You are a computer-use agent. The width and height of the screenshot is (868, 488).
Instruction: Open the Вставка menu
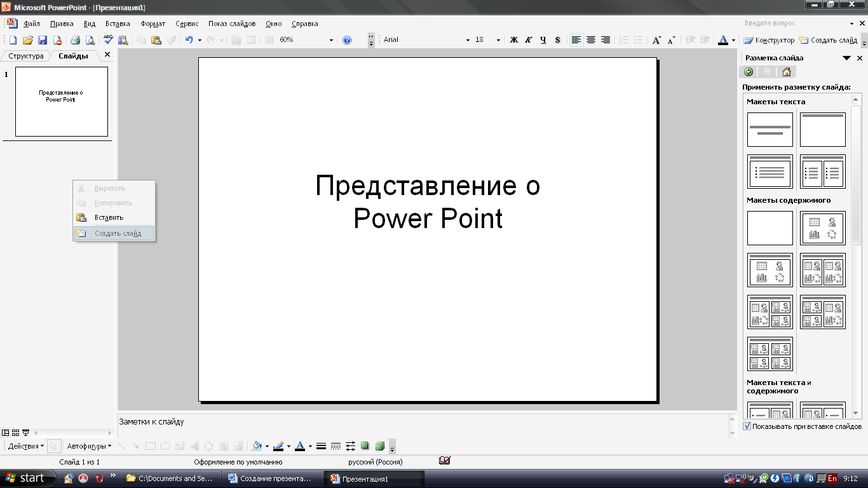tap(118, 24)
